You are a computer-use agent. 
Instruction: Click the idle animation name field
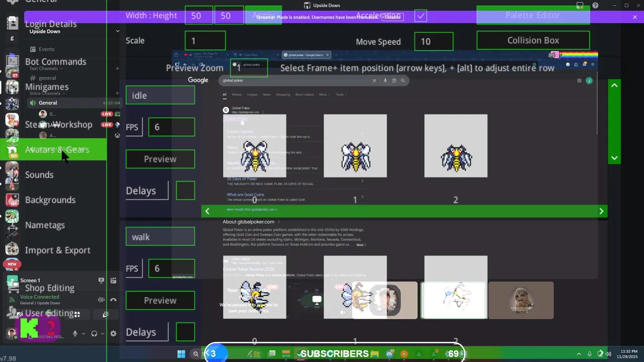click(160, 95)
